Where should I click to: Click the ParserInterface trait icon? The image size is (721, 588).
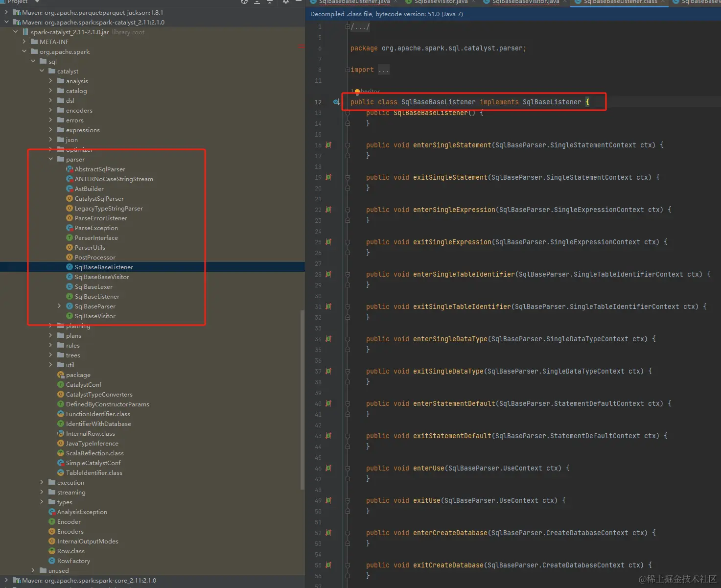pos(70,238)
